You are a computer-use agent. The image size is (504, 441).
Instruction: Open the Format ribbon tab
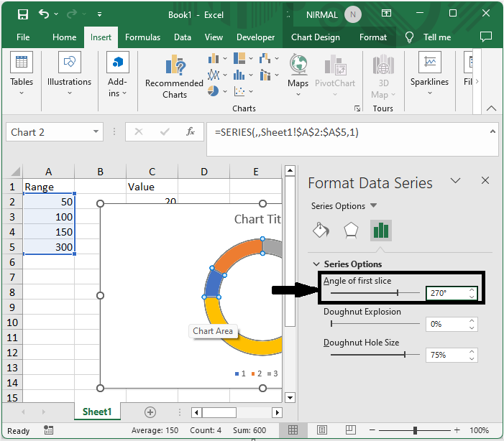(373, 37)
